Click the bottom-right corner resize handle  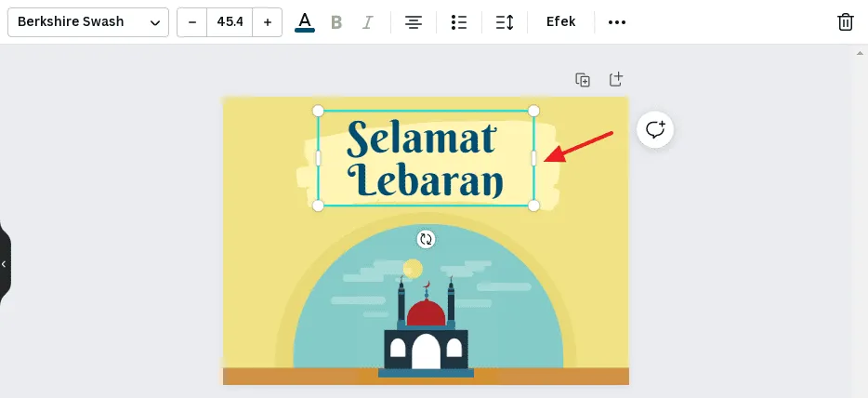pos(533,206)
